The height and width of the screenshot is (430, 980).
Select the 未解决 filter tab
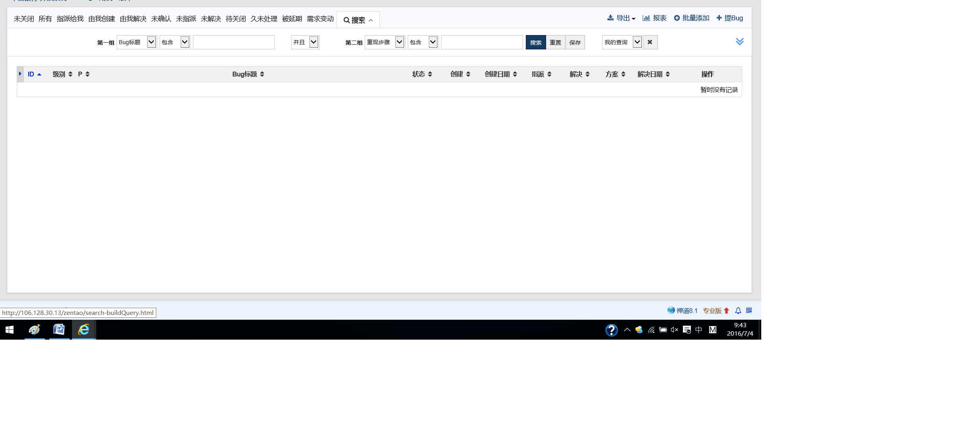click(x=211, y=19)
